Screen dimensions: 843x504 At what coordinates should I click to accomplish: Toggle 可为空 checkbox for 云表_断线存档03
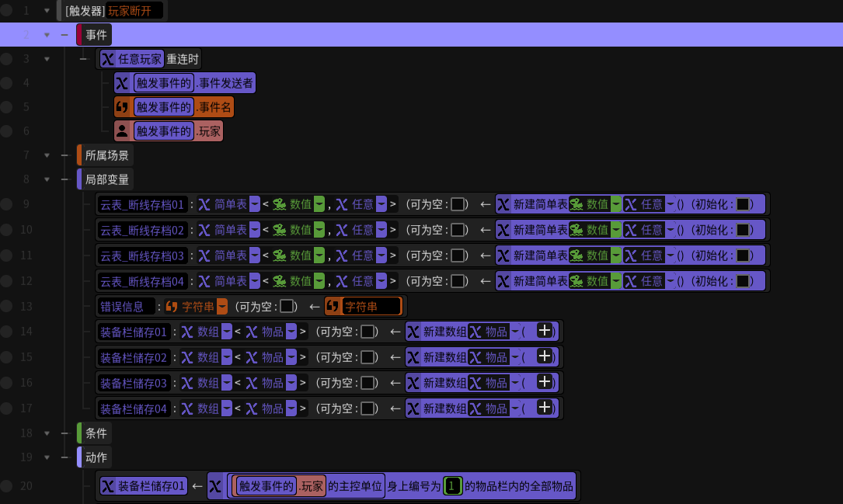[458, 255]
